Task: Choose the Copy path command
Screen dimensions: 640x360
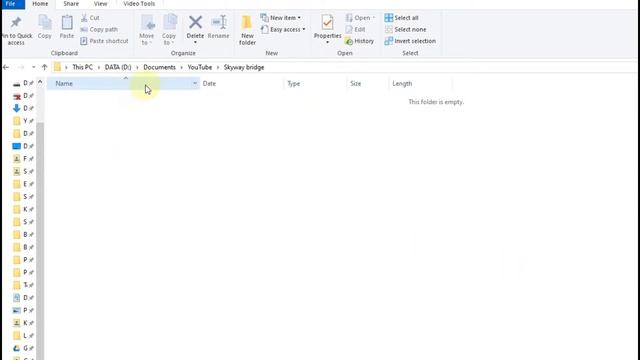Action: [99, 29]
